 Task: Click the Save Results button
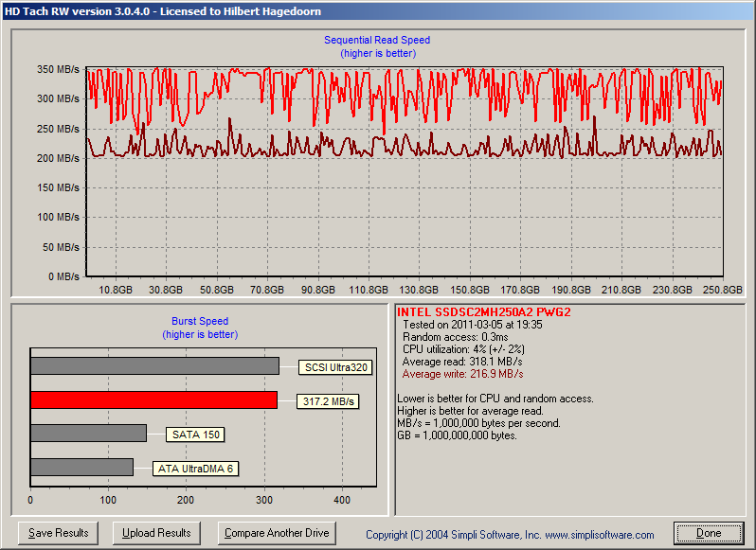pyautogui.click(x=59, y=533)
